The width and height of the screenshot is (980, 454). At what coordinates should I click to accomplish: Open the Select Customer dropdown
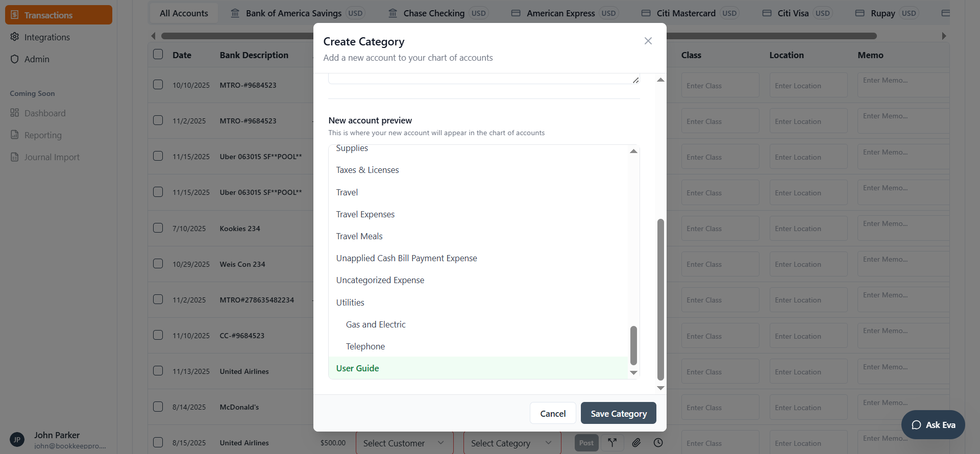[x=404, y=443]
